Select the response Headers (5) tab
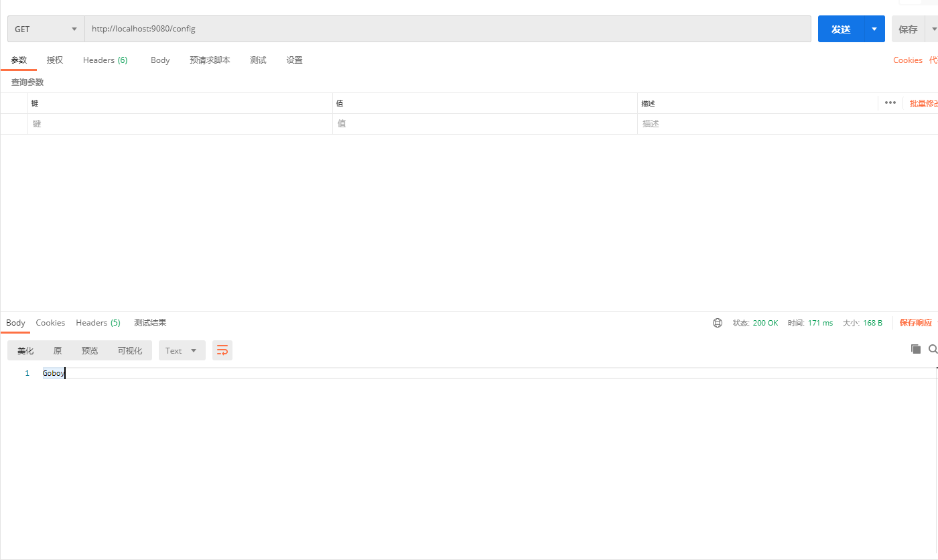938x560 pixels. point(98,323)
